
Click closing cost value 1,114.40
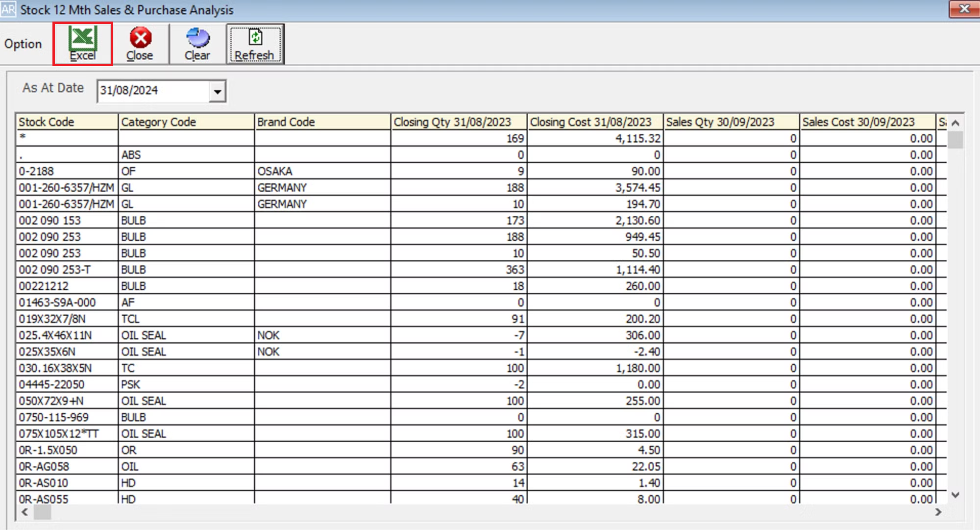pyautogui.click(x=595, y=270)
